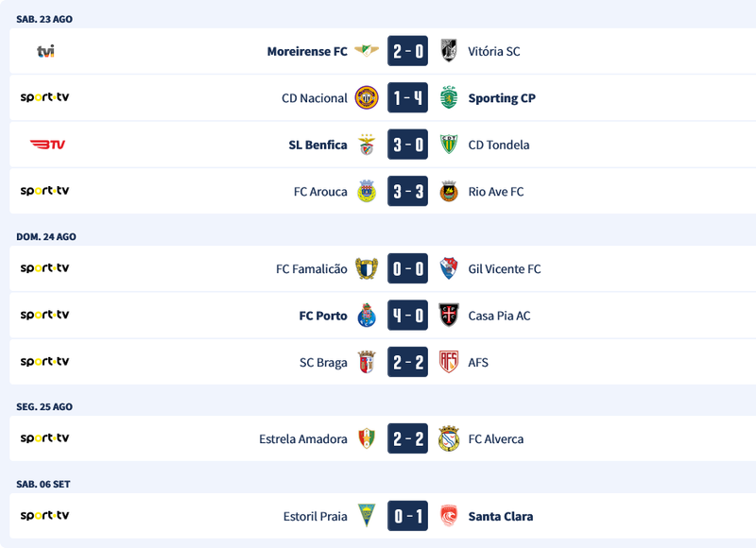Click the FC Porto club crest
The image size is (756, 548).
[366, 316]
